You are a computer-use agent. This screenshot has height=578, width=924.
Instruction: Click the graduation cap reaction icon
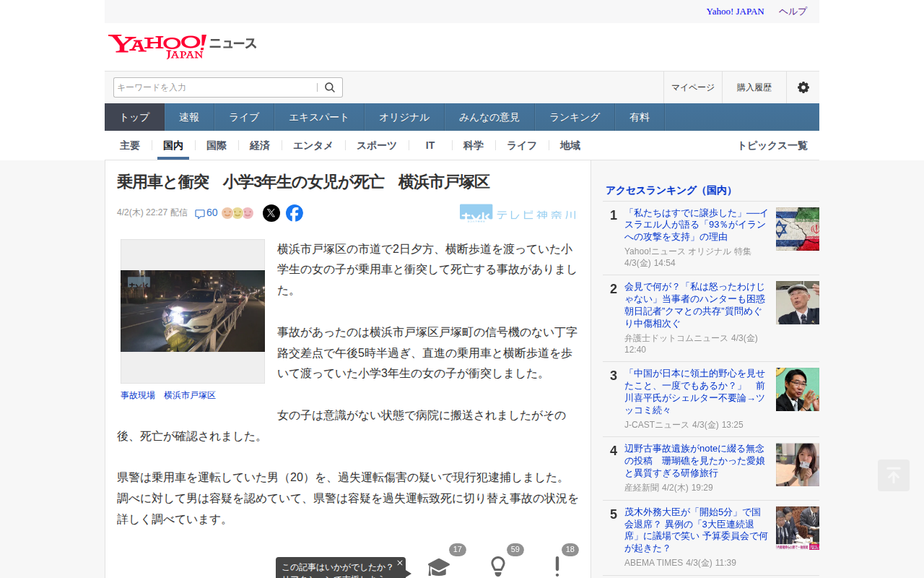coord(439,567)
